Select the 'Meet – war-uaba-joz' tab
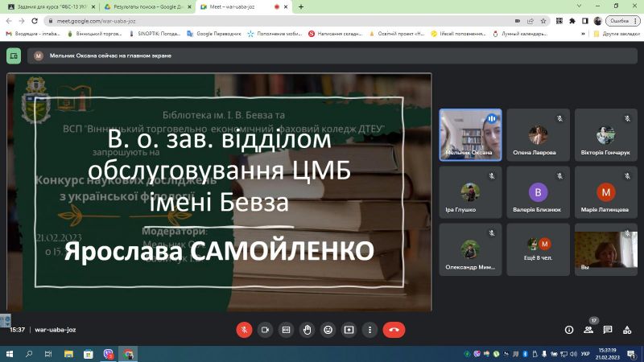 (x=244, y=7)
